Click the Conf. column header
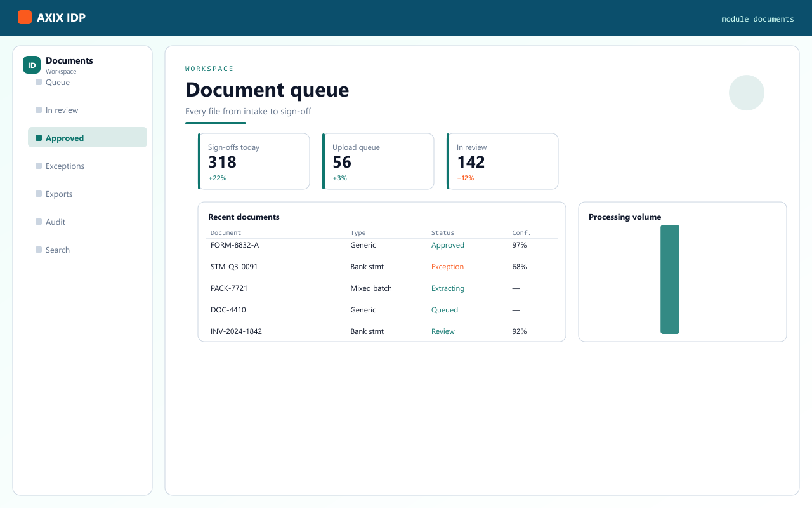The image size is (812, 508). tap(521, 233)
